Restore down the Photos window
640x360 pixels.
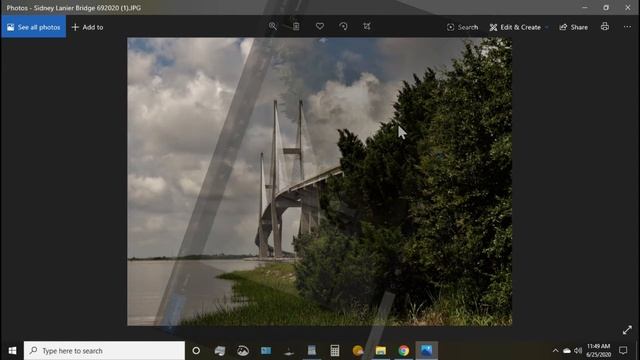pos(606,7)
